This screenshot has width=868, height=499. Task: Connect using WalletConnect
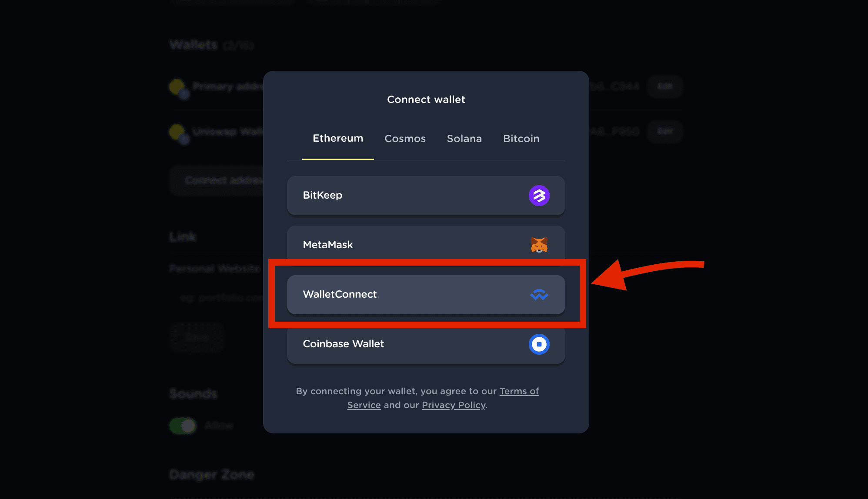click(426, 295)
